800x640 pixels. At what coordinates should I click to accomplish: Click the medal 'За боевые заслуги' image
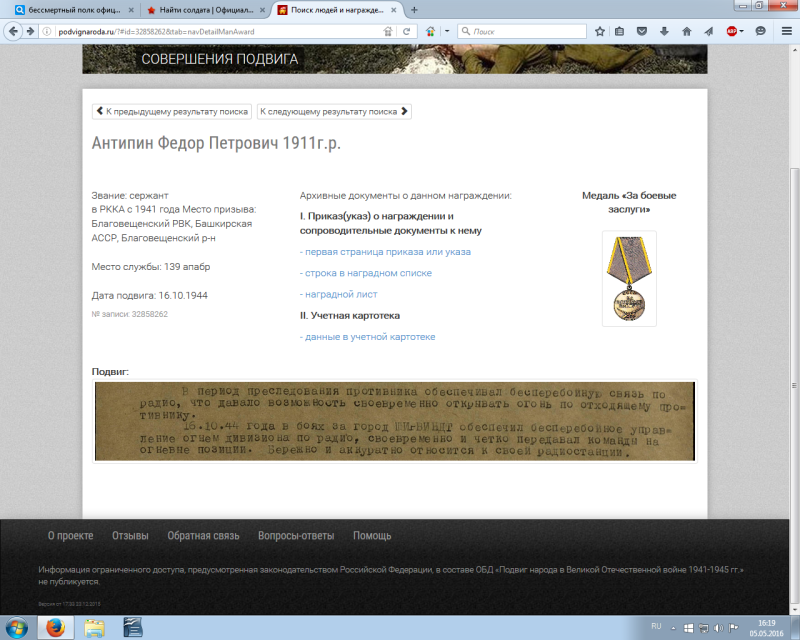pos(629,278)
